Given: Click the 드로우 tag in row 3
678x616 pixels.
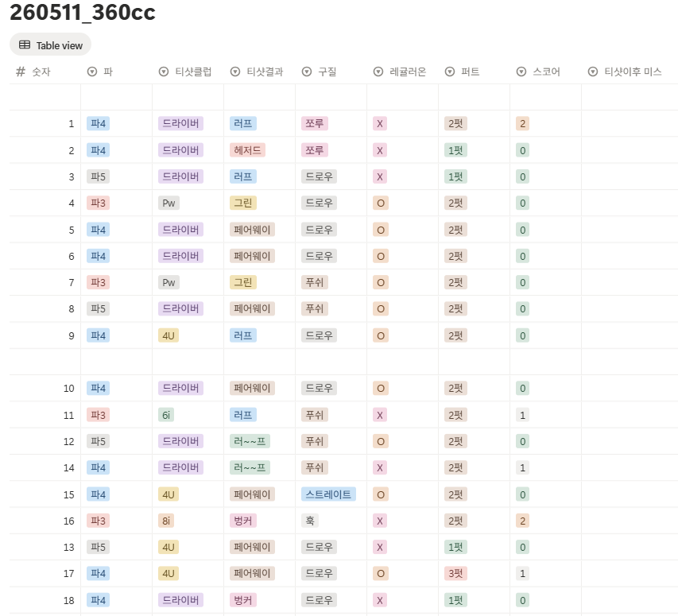Looking at the screenshot, I should (319, 176).
